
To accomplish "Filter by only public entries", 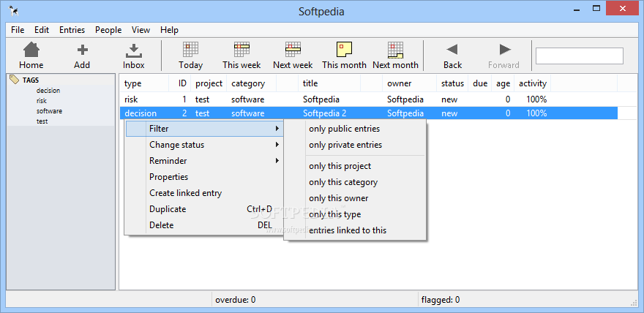I will [x=355, y=129].
